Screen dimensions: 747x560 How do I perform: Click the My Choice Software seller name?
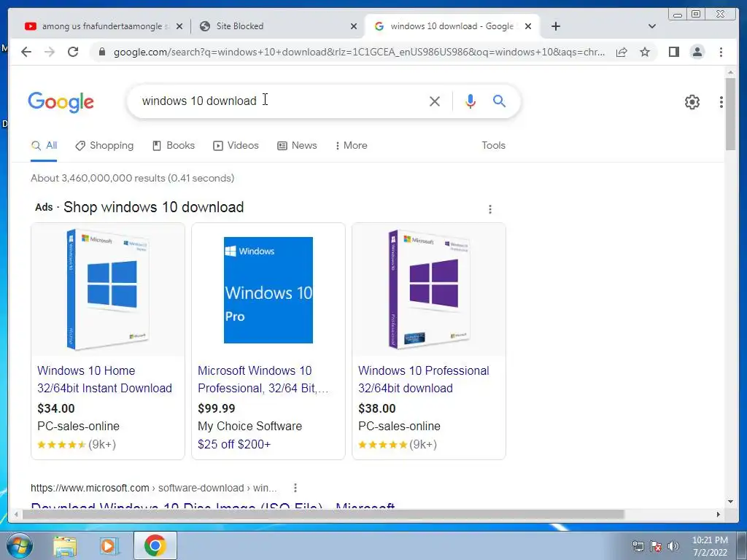[x=249, y=426]
